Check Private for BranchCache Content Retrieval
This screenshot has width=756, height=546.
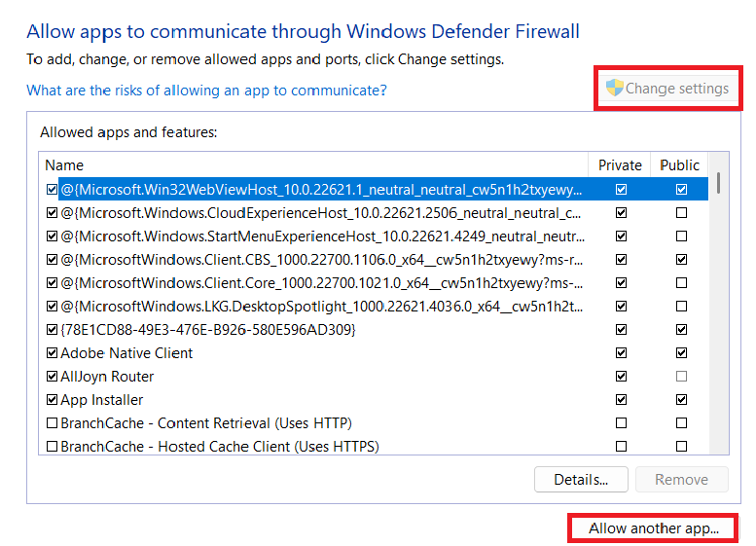click(621, 423)
